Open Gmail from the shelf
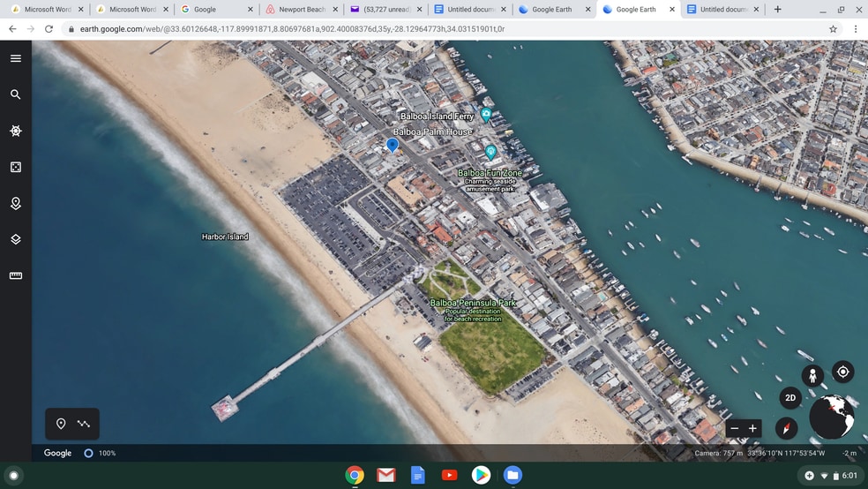The image size is (868, 489). 386,475
